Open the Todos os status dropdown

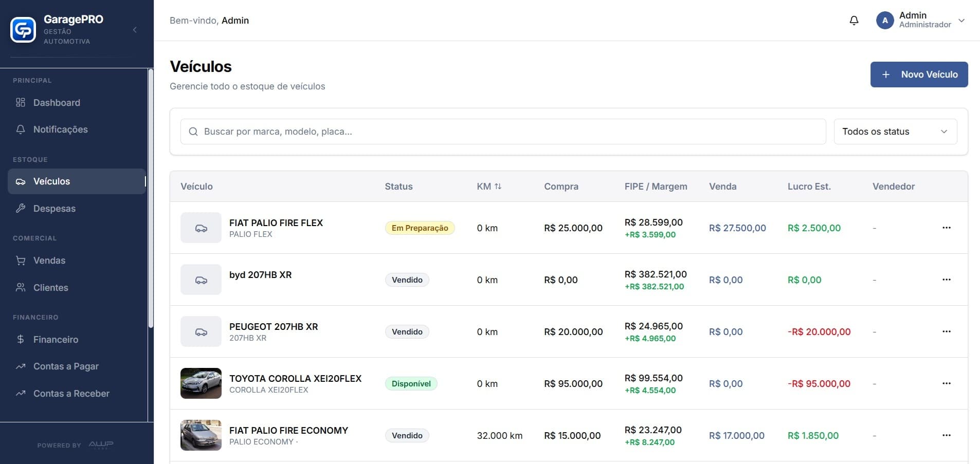(895, 132)
